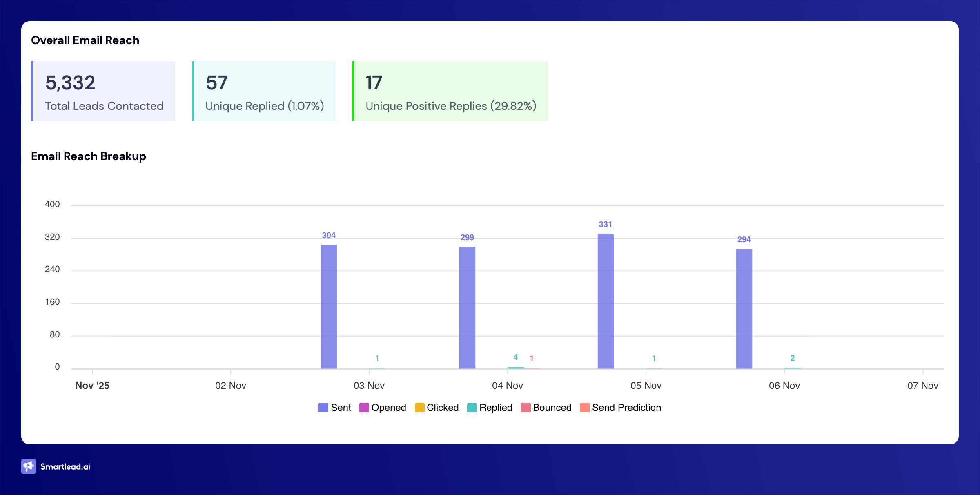The image size is (980, 495).
Task: Toggle the Opened legend series
Action: (x=388, y=408)
